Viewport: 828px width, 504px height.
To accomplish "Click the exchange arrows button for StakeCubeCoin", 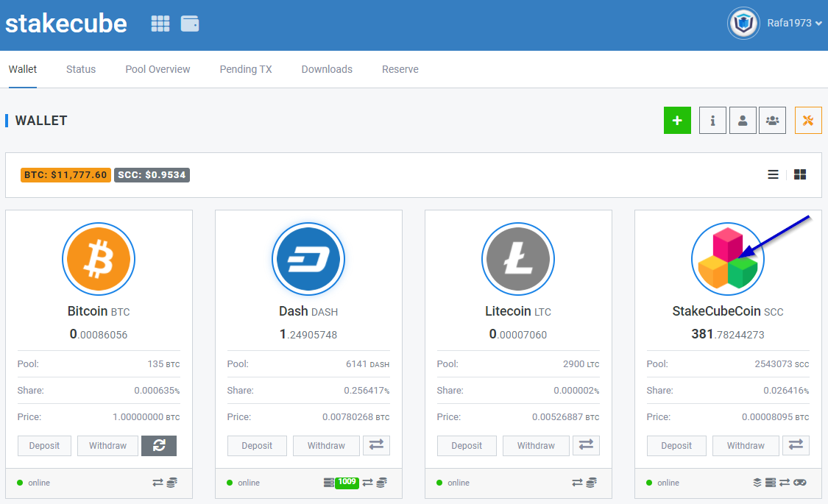I will (796, 445).
